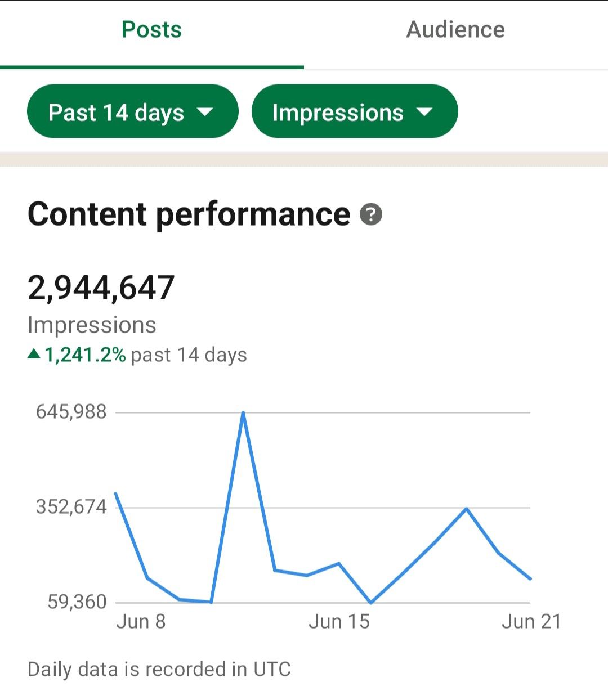Open the Past 14 days dropdown

tap(132, 112)
